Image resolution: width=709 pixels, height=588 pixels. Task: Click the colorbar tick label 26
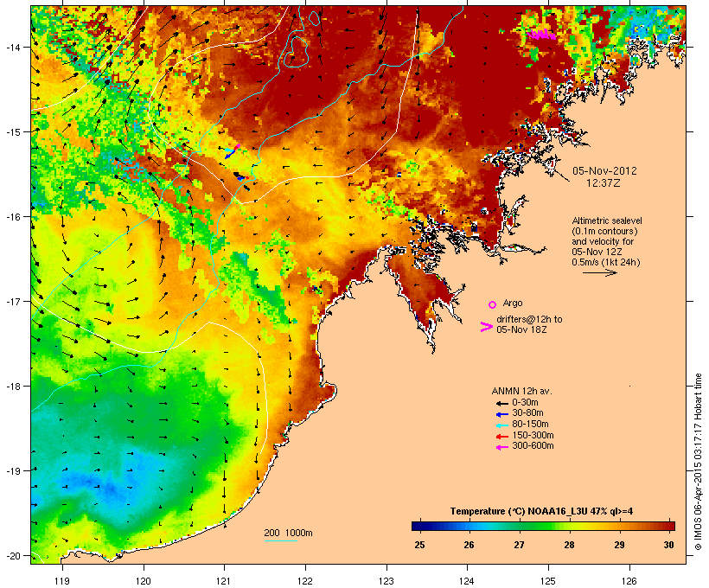tap(469, 545)
